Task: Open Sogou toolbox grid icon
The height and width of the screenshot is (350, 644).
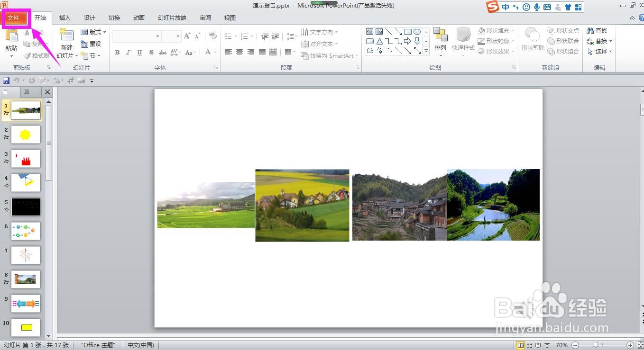Action: tap(578, 7)
